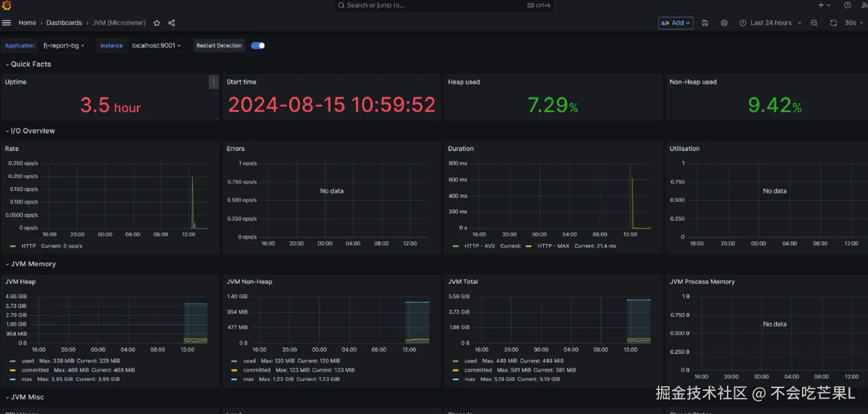Click the Rate panel title
868x414 pixels.
click(x=12, y=148)
